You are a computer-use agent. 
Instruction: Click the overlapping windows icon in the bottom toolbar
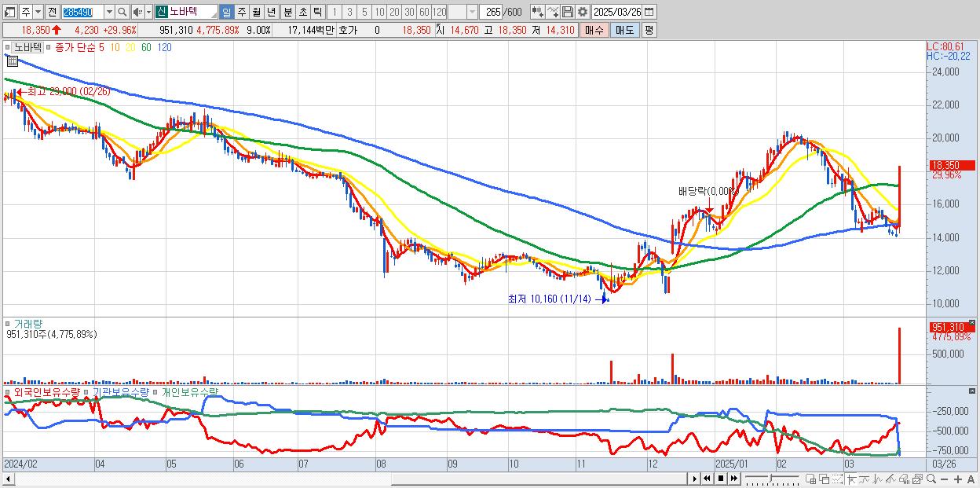(825, 479)
